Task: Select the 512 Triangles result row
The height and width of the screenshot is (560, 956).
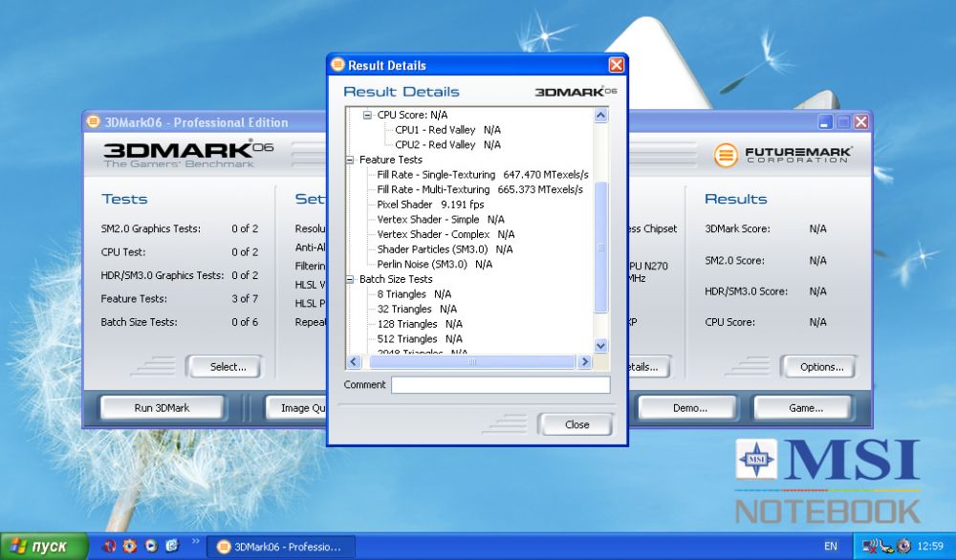Action: (x=420, y=339)
